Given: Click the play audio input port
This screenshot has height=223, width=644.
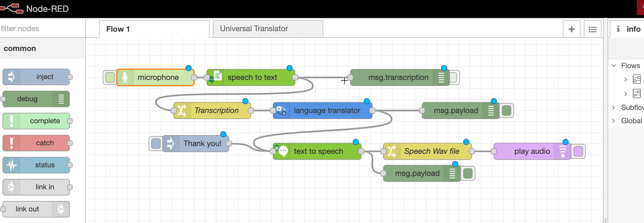Looking at the screenshot, I should click(x=494, y=151).
